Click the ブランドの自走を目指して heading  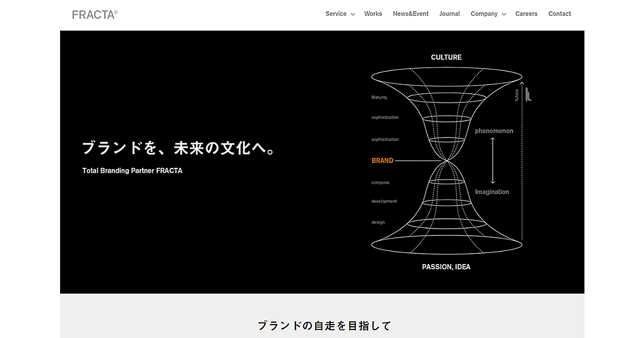coord(324,325)
